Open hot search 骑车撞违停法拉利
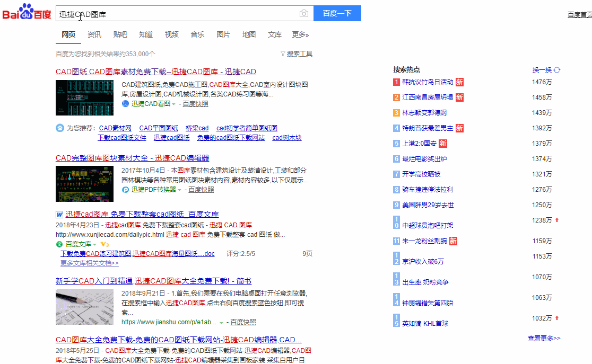 [428, 190]
